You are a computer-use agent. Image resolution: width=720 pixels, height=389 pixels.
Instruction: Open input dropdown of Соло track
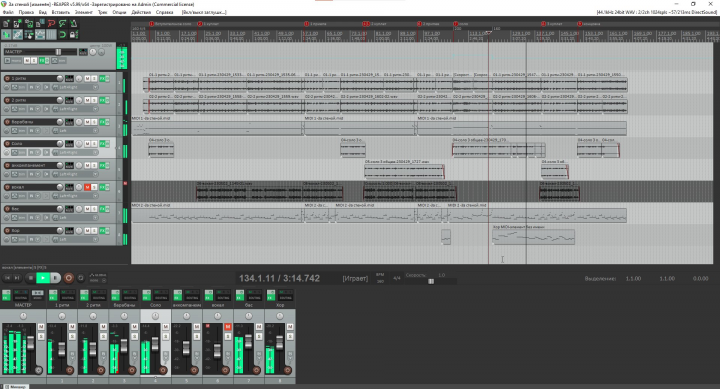[x=75, y=152]
